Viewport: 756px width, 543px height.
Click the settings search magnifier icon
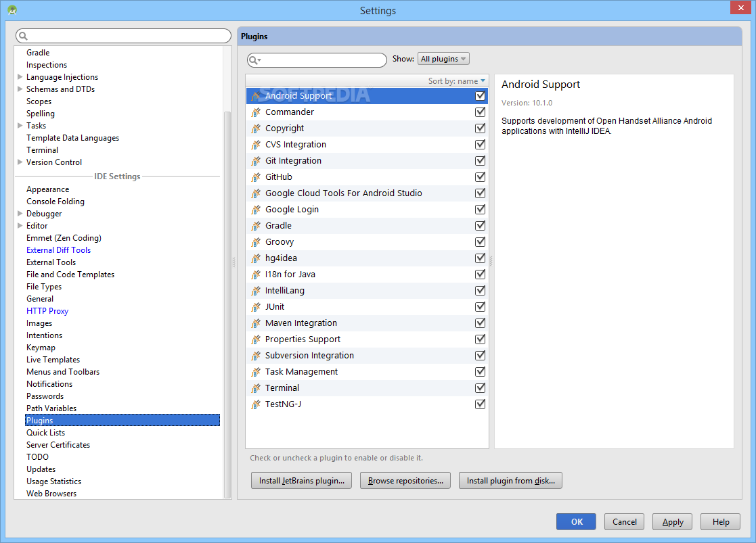[x=23, y=36]
